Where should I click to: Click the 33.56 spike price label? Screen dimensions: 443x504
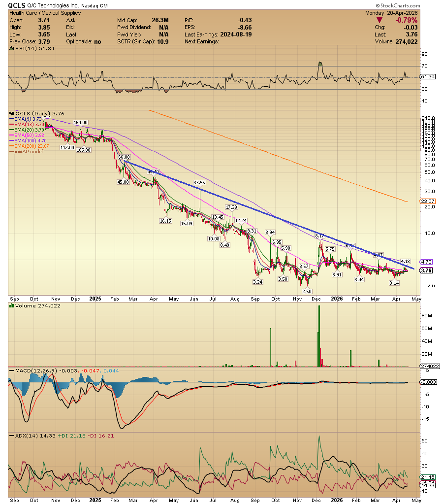(x=199, y=183)
